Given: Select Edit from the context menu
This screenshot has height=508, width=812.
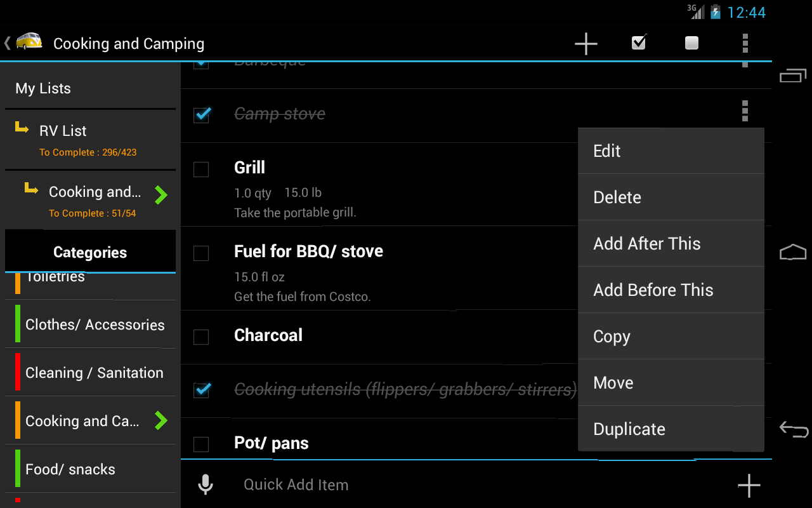Looking at the screenshot, I should pyautogui.click(x=671, y=150).
